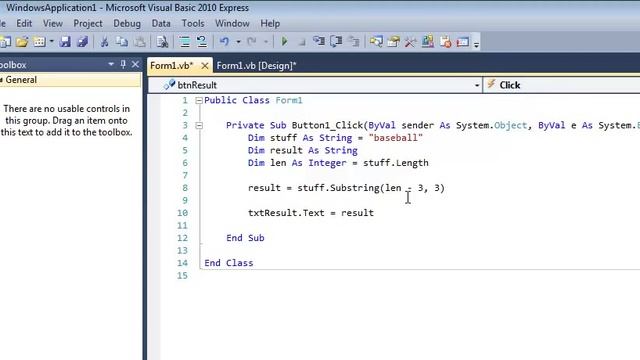
Task: Click the Dim result As String line
Action: pos(302,151)
